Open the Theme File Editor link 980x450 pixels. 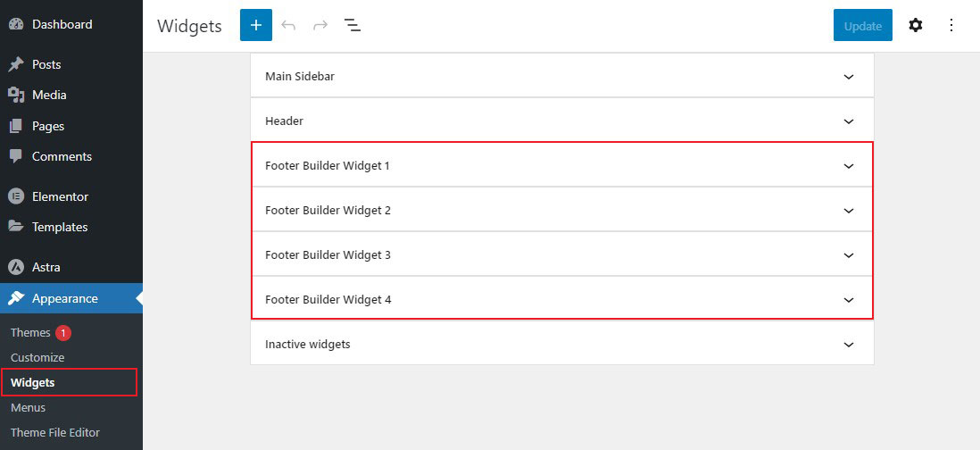pos(55,432)
